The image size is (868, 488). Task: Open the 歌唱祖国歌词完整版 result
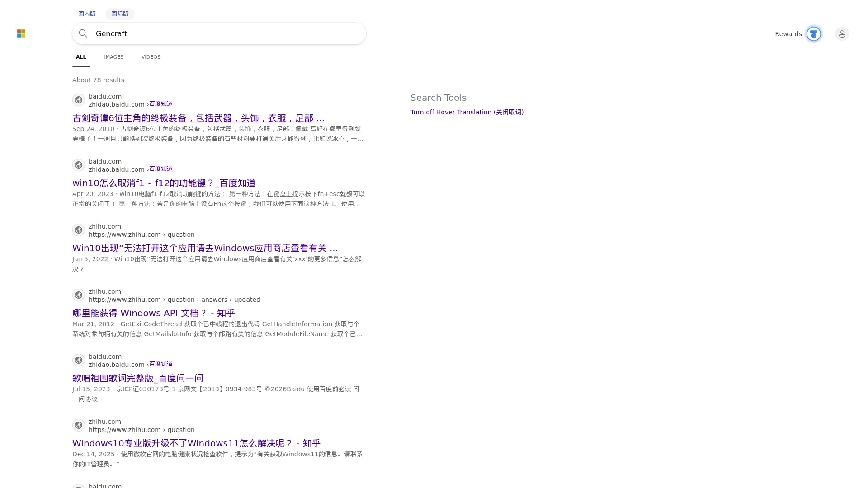coord(138,378)
